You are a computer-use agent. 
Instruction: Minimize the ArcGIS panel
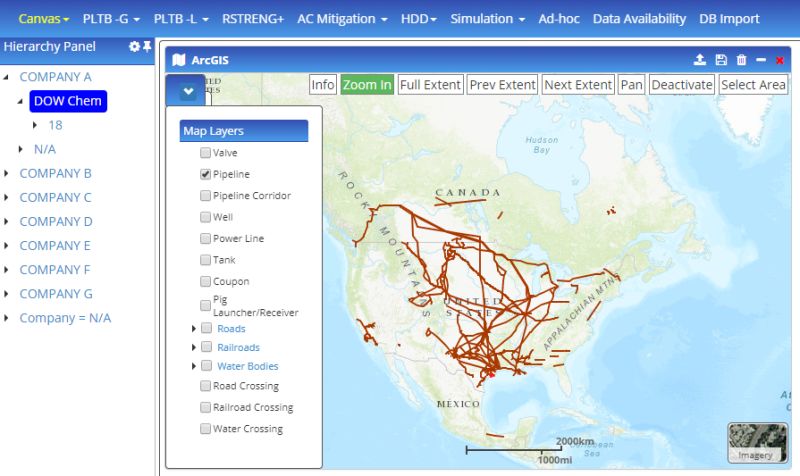tap(761, 60)
